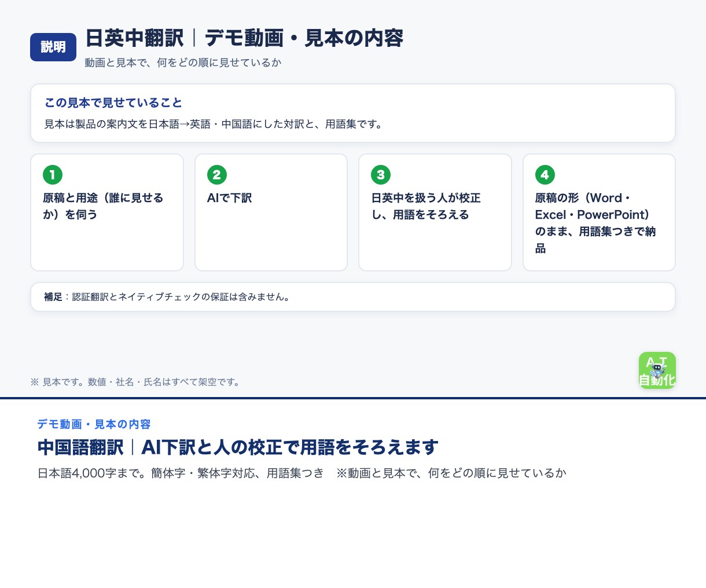The height and width of the screenshot is (588, 706).
Task: Click the ※ 見本です disclaimer text
Action: pyautogui.click(x=136, y=382)
